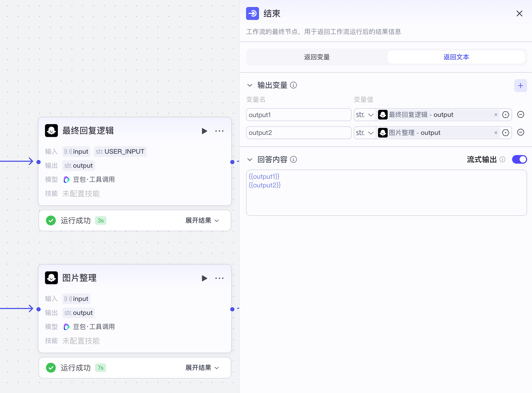Screen dimensions: 532x393
Task: Switch to the 返回变量 tab
Action: [x=316, y=57]
